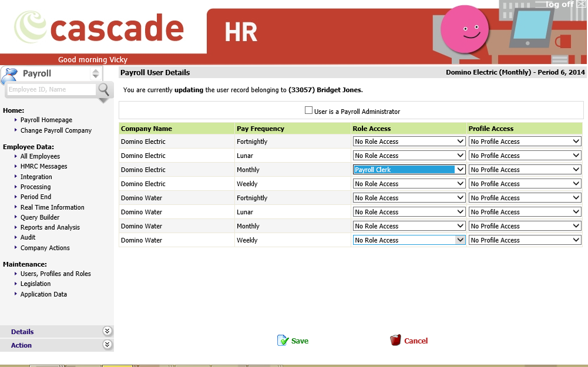The image size is (588, 367).
Task: Open Role Access dropdown for Domino Water Monthly
Action: [409, 226]
